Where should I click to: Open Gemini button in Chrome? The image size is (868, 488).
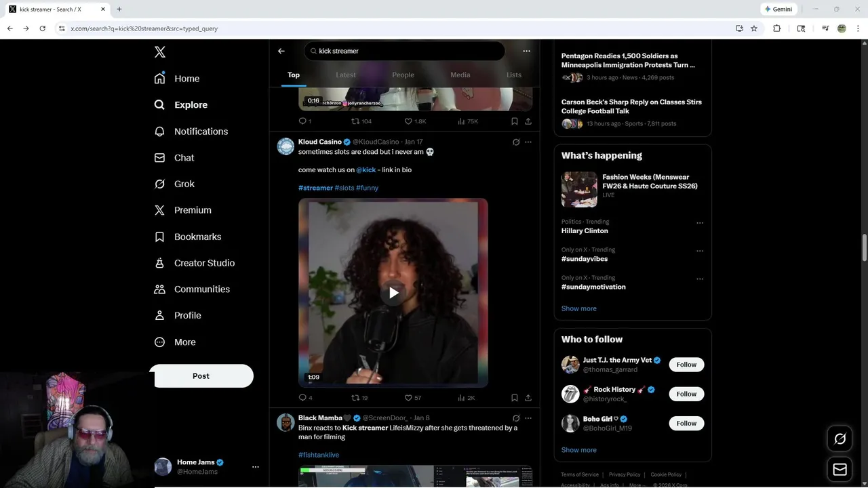pos(778,9)
